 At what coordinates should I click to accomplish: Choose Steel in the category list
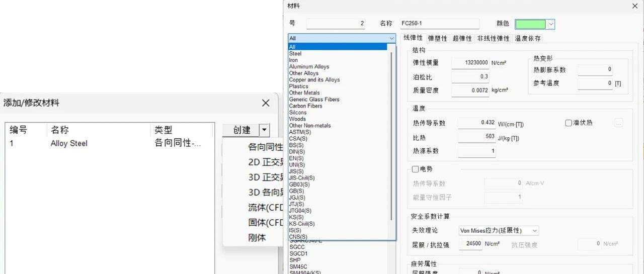click(295, 53)
